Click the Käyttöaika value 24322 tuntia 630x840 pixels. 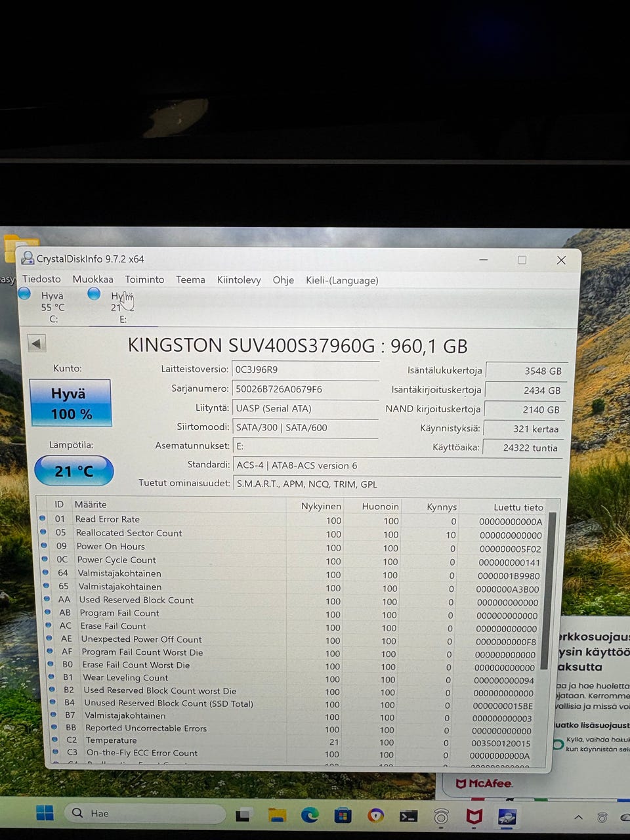tap(522, 448)
